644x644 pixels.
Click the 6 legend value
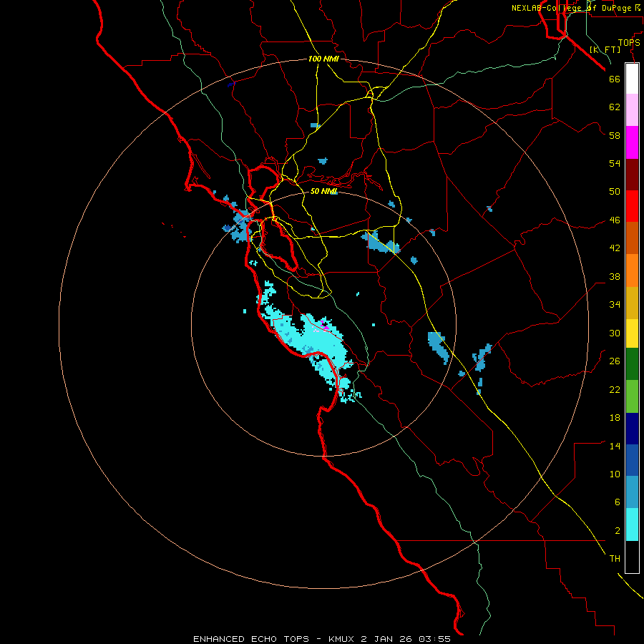click(x=618, y=502)
